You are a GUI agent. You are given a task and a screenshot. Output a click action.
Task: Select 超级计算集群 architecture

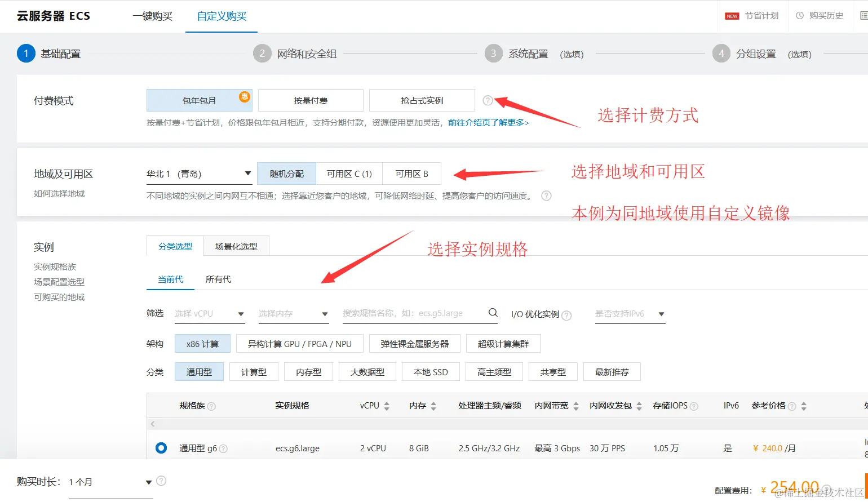503,344
